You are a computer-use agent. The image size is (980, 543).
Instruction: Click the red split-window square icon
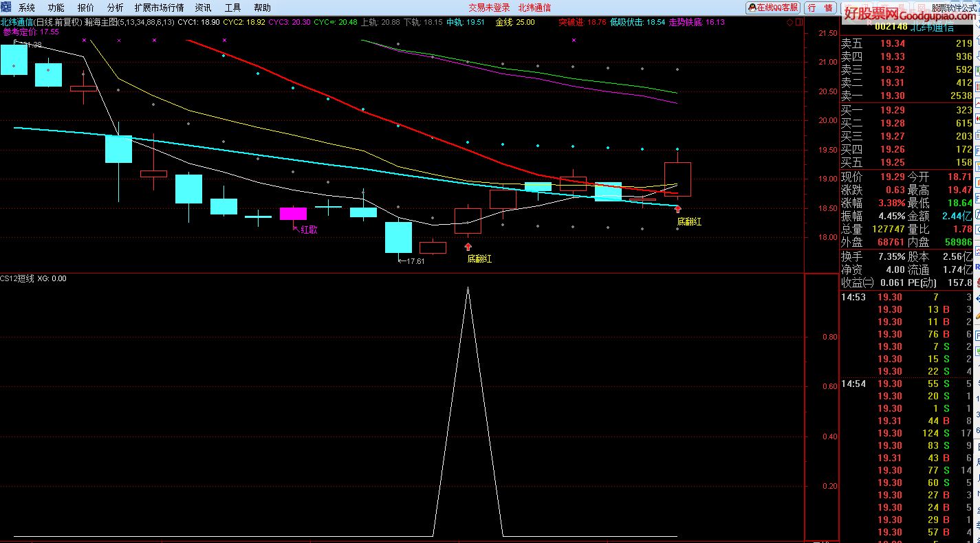click(798, 22)
